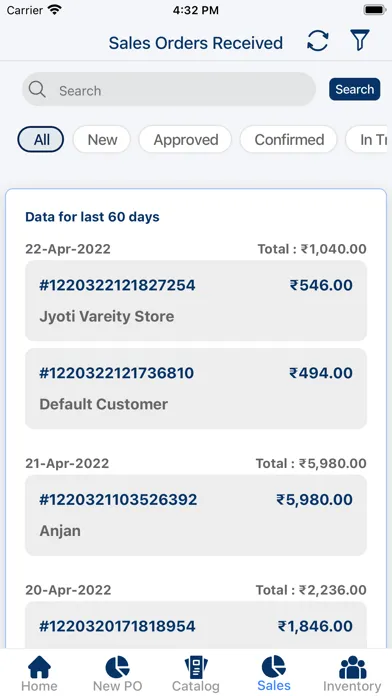Image resolution: width=392 pixels, height=696 pixels.
Task: Select the partially visible In Transit chip
Action: click(367, 139)
